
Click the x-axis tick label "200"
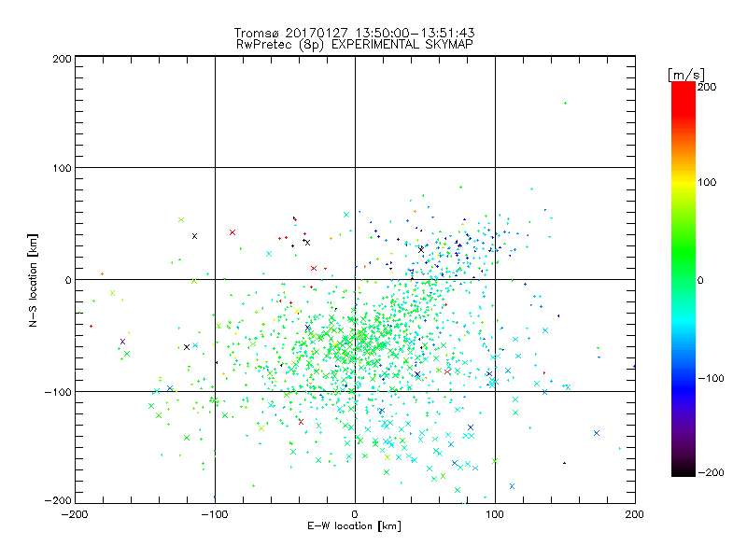coord(635,514)
